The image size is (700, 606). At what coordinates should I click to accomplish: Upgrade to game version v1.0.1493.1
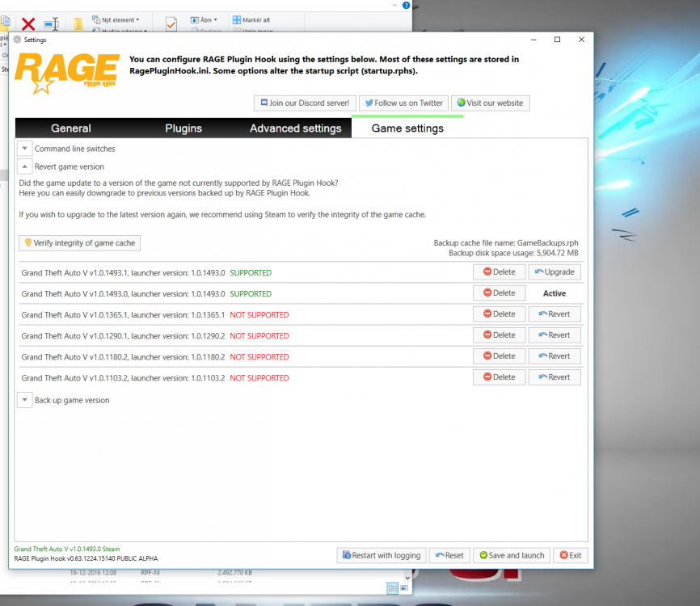coord(555,272)
